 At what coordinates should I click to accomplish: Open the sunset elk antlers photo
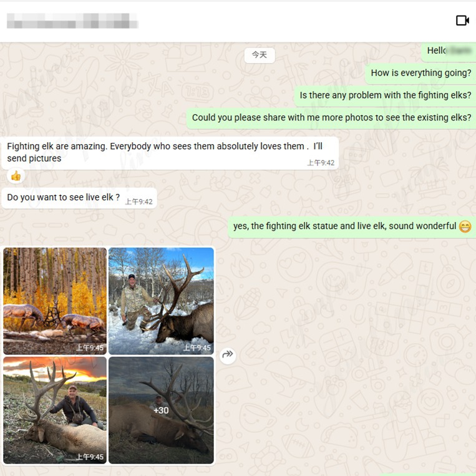click(x=55, y=410)
